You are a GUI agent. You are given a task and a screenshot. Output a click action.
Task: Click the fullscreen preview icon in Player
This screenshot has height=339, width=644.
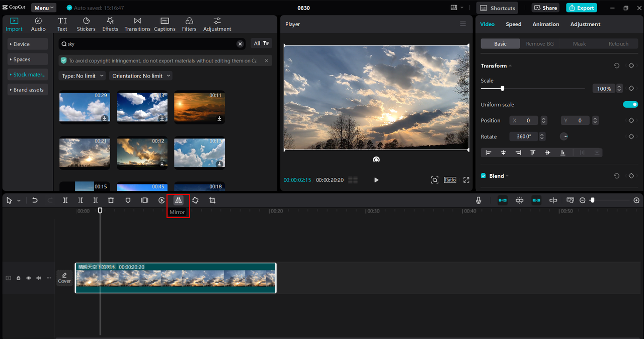[466, 180]
